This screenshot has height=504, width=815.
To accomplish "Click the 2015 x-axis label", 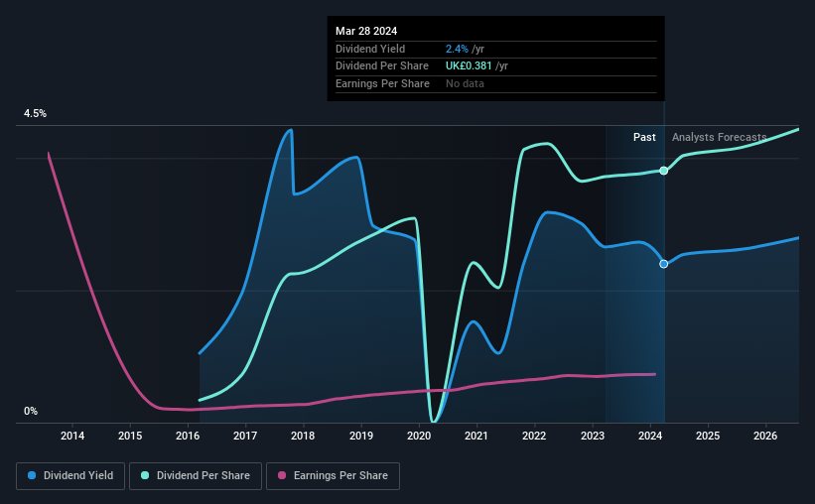I will (130, 436).
